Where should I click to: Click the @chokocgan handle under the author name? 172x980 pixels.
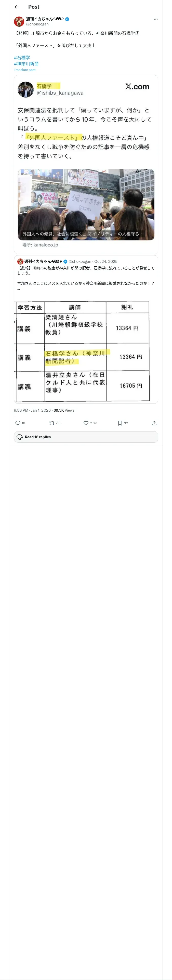[x=37, y=24]
